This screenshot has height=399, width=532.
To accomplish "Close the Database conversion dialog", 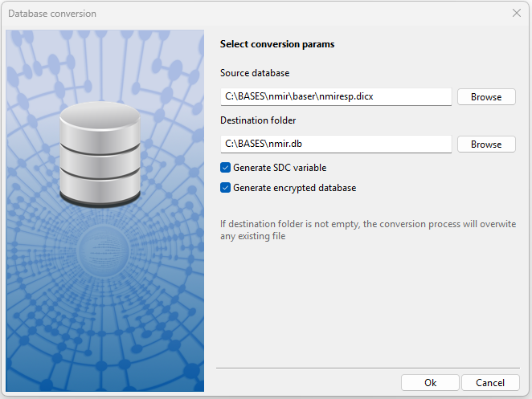I will click(x=517, y=13).
